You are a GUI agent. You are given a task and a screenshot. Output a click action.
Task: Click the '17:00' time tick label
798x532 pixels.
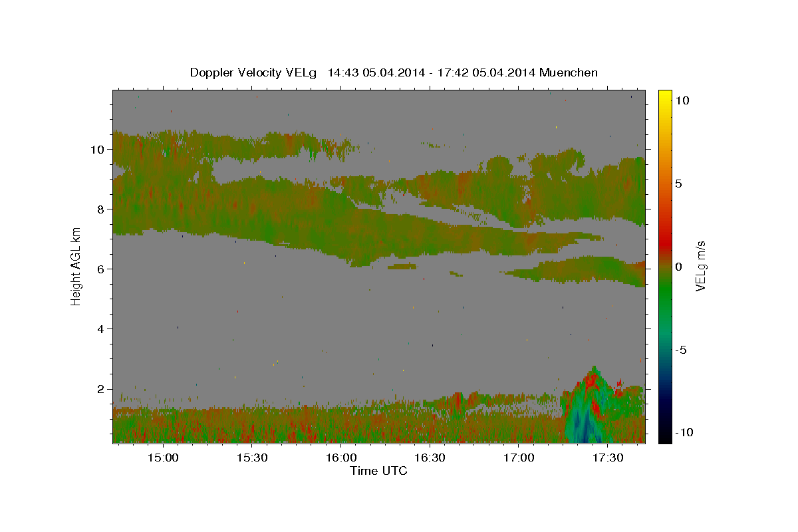tap(519, 458)
